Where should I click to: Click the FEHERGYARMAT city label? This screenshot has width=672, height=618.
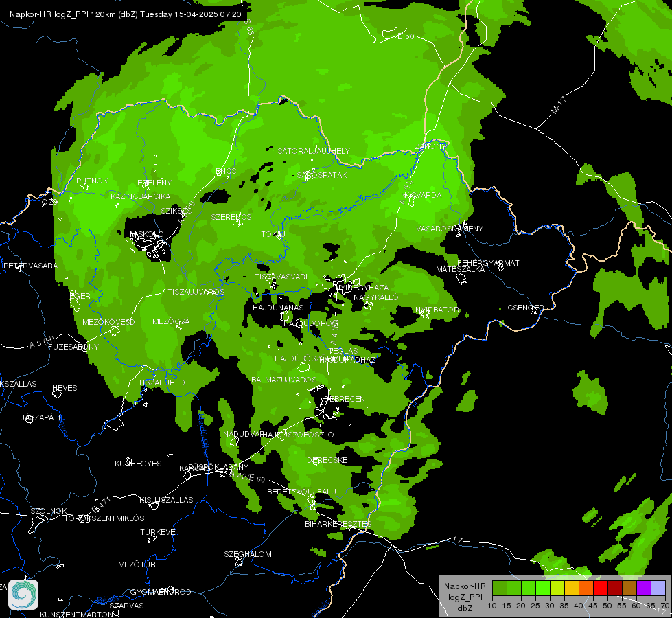tap(488, 263)
